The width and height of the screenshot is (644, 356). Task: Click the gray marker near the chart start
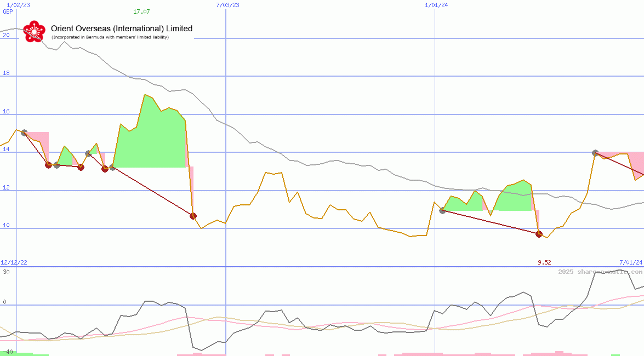(24, 133)
